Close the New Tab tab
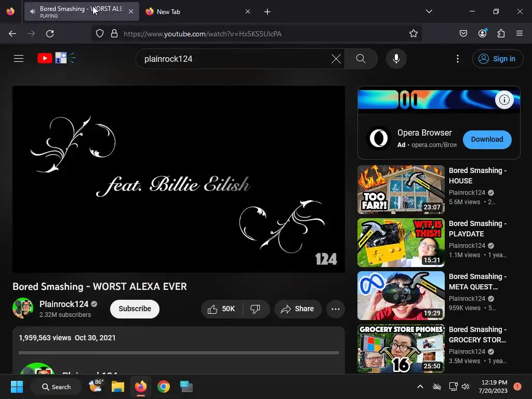532x399 pixels. click(x=248, y=12)
